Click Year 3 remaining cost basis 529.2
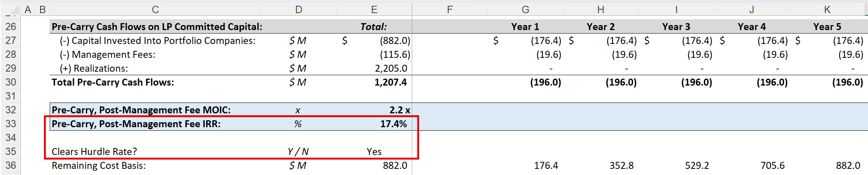Image resolution: width=868 pixels, height=175 pixels. [x=697, y=165]
